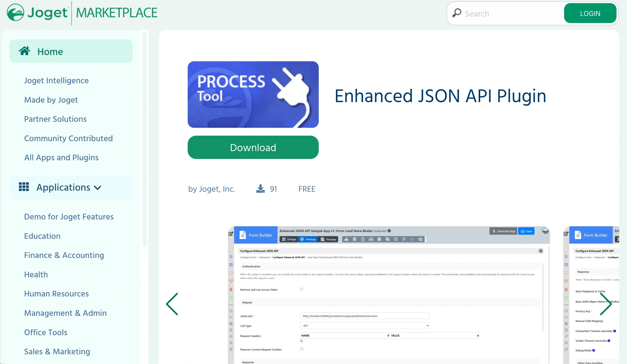Select the Human Resources category
The height and width of the screenshot is (364, 627).
click(56, 294)
